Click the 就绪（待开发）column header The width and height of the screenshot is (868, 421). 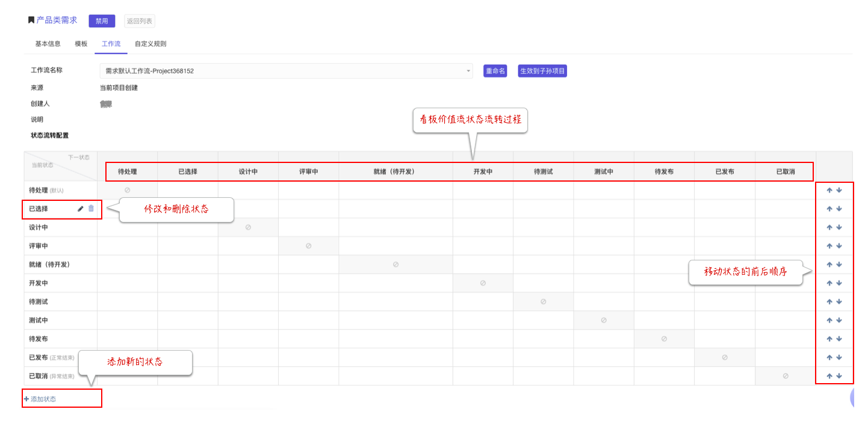395,171
